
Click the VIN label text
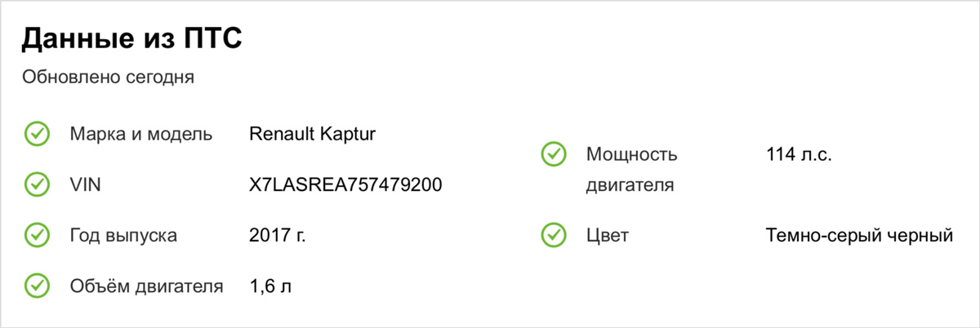pyautogui.click(x=86, y=185)
